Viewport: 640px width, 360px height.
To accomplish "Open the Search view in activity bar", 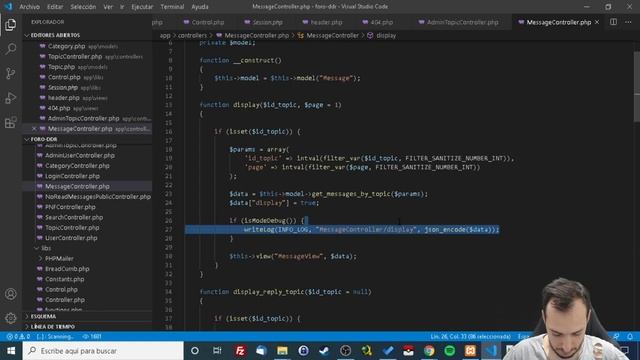I will point(11,49).
